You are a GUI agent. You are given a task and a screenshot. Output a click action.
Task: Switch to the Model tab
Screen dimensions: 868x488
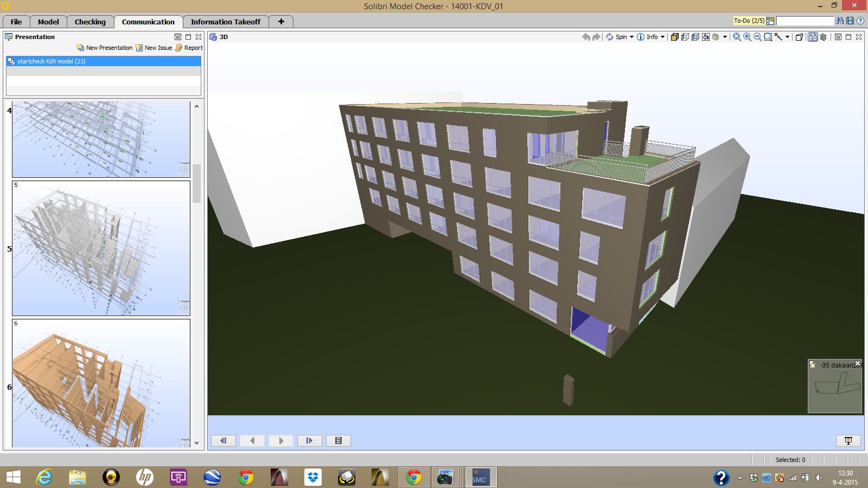[48, 22]
